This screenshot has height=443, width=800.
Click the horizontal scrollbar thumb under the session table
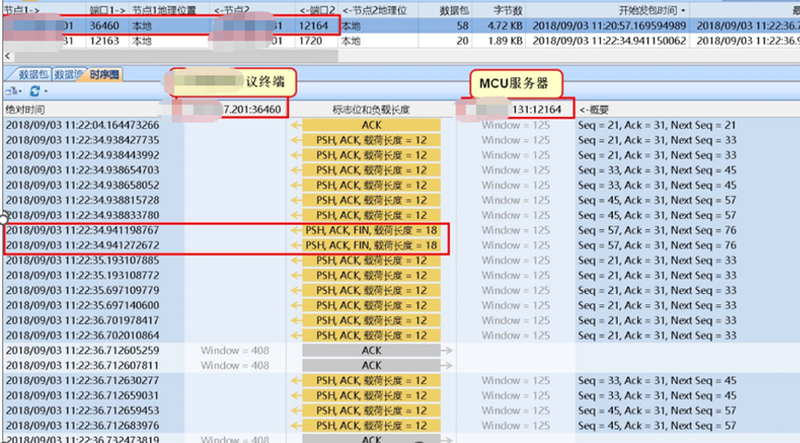174,56
